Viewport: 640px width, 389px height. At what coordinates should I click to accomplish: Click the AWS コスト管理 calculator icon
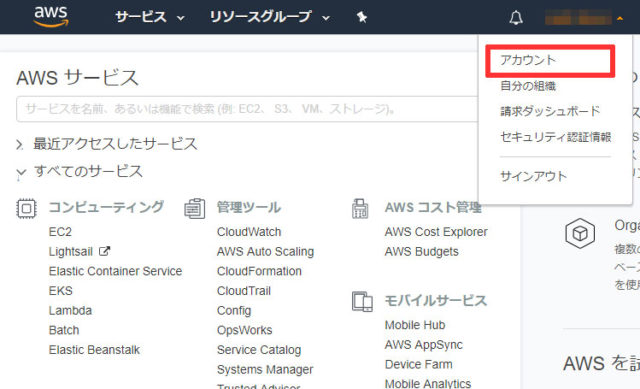360,209
